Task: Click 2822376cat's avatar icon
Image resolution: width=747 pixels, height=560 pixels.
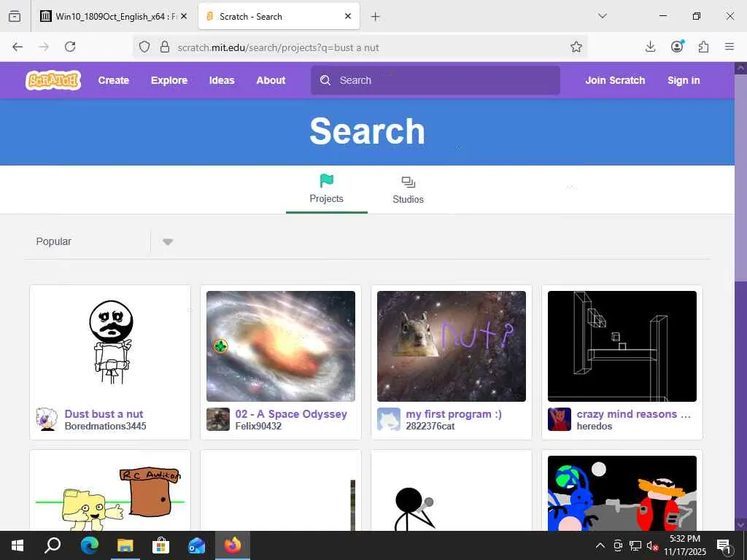Action: click(389, 419)
